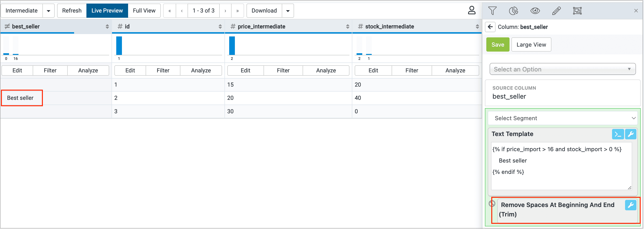This screenshot has height=229, width=644.
Task: Click the Text Template wrench settings icon
Action: tap(631, 134)
